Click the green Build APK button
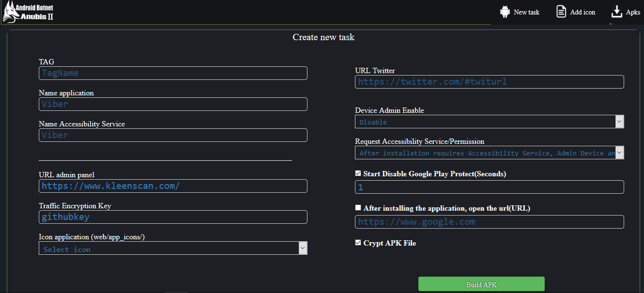The width and height of the screenshot is (644, 293). [x=481, y=284]
